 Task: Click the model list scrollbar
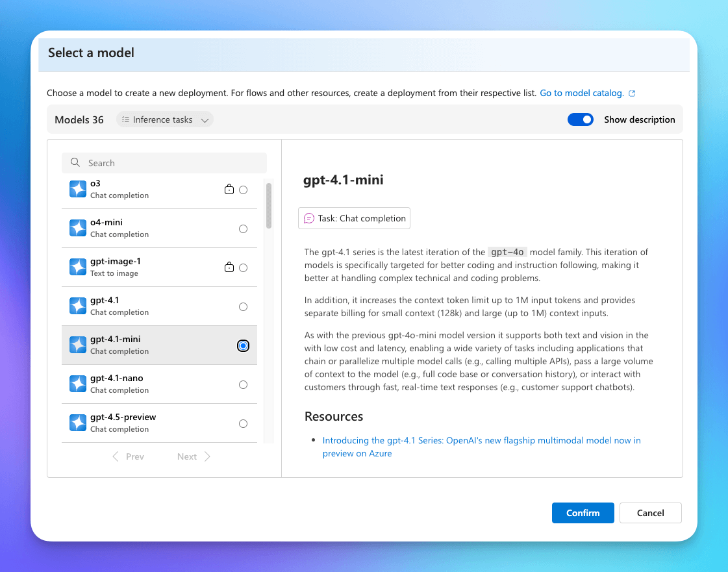point(269,205)
